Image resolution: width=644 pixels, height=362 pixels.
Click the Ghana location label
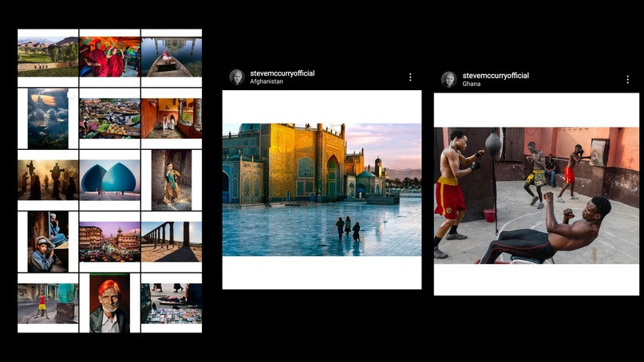coord(471,84)
